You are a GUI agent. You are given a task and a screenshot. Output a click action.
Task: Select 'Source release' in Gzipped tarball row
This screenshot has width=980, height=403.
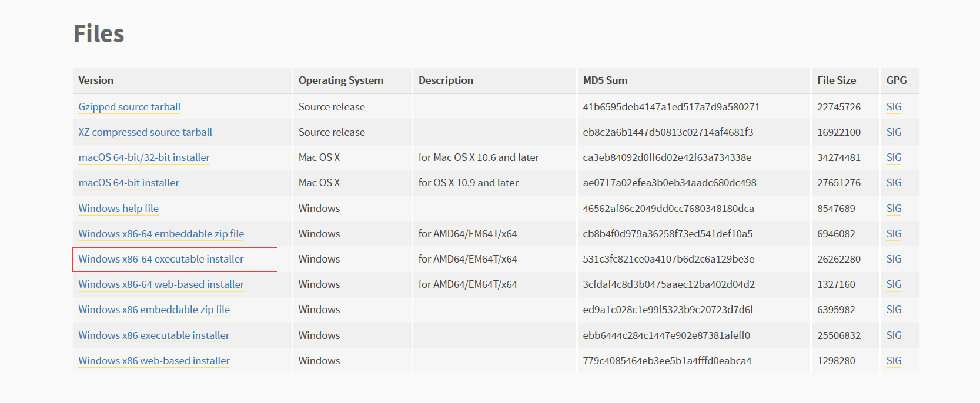click(332, 107)
